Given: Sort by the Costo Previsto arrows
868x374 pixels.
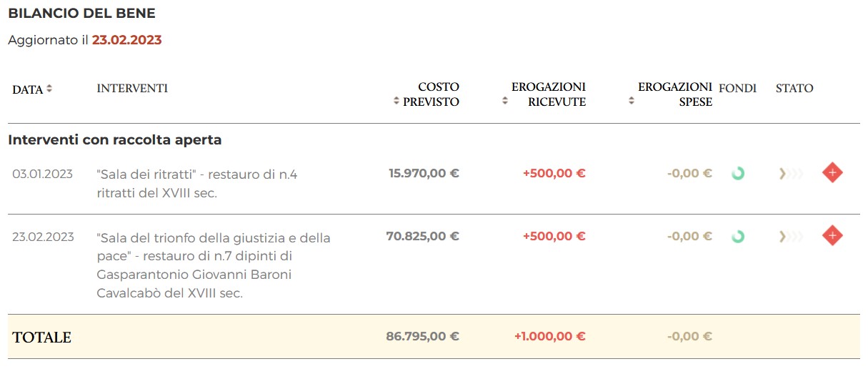Looking at the screenshot, I should coord(396,102).
